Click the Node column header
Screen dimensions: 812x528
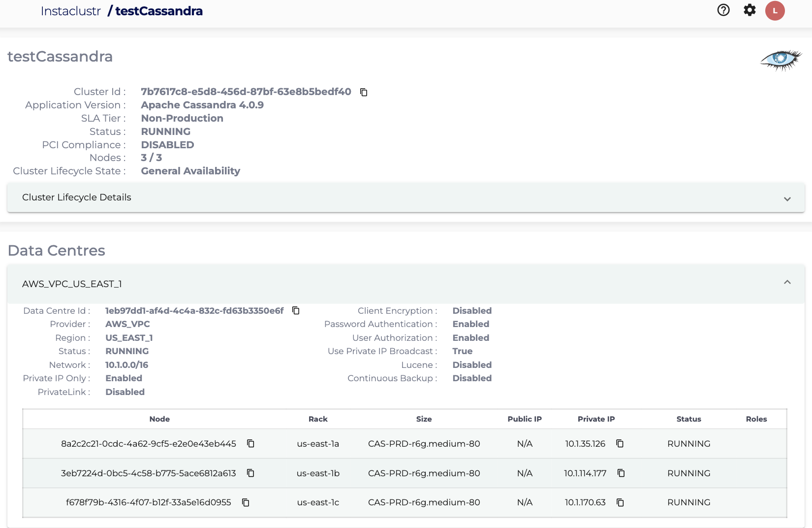(x=159, y=419)
